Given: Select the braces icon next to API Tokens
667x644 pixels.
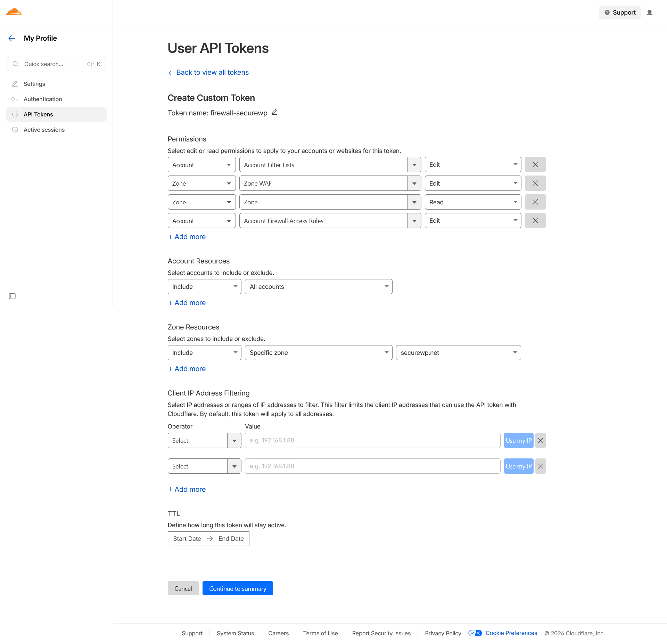Looking at the screenshot, I should (15, 114).
